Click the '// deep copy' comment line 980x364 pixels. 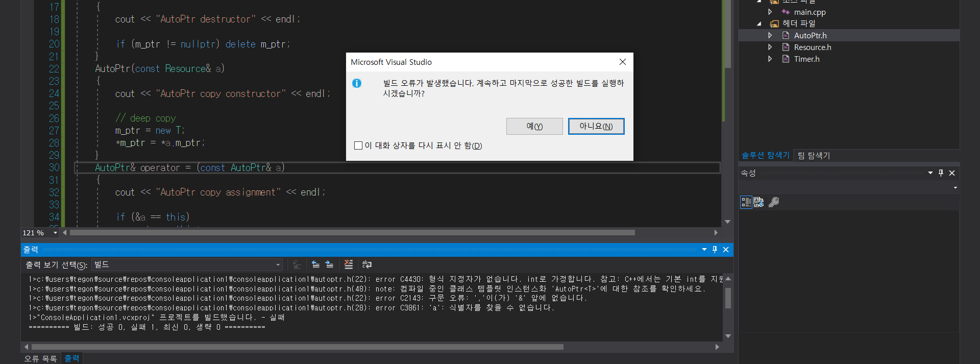point(145,118)
